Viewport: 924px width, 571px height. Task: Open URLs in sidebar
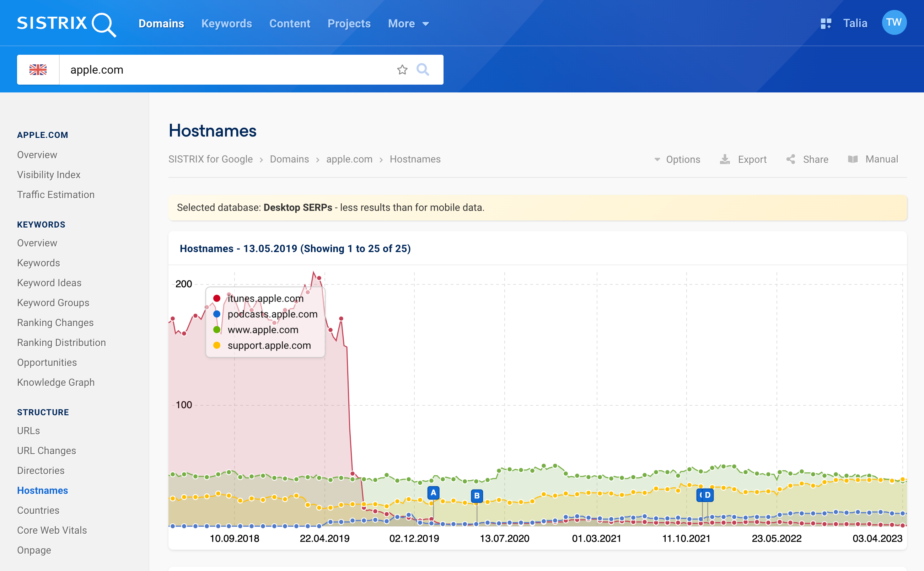tap(28, 431)
